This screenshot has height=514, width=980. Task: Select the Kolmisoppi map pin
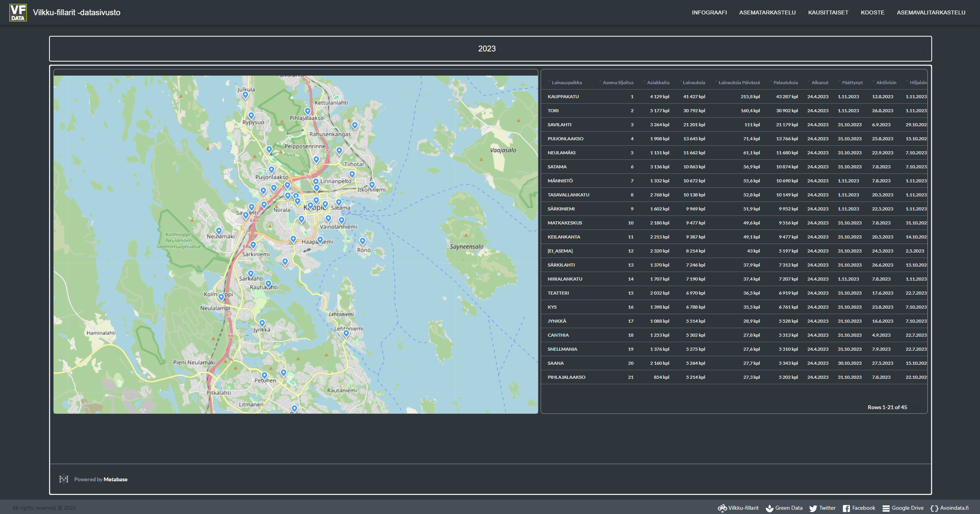[221, 298]
